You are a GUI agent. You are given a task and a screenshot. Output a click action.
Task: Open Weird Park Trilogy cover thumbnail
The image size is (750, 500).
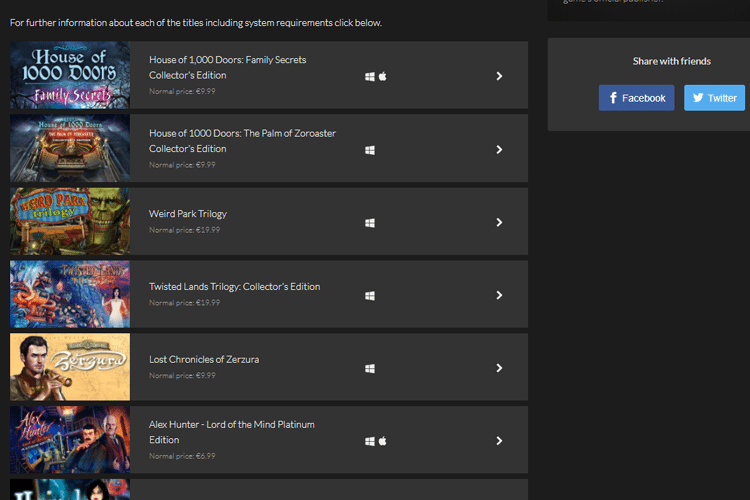pyautogui.click(x=70, y=221)
